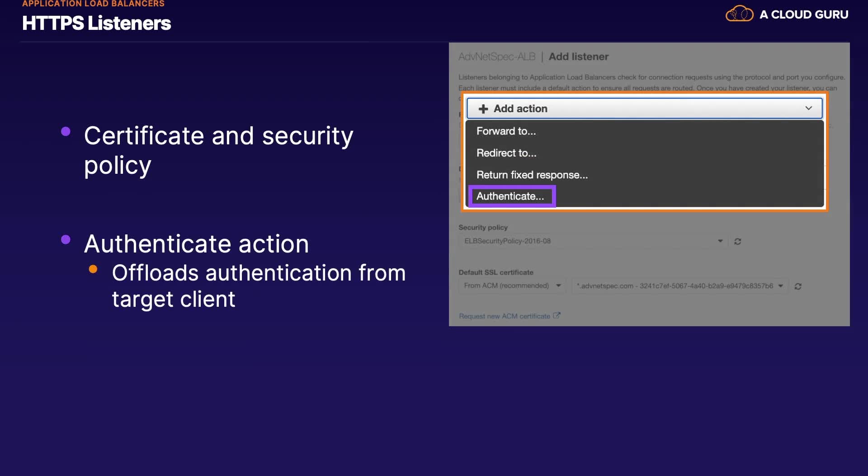Expand Add action dropdown chevron
This screenshot has width=868, height=476.
click(x=808, y=109)
